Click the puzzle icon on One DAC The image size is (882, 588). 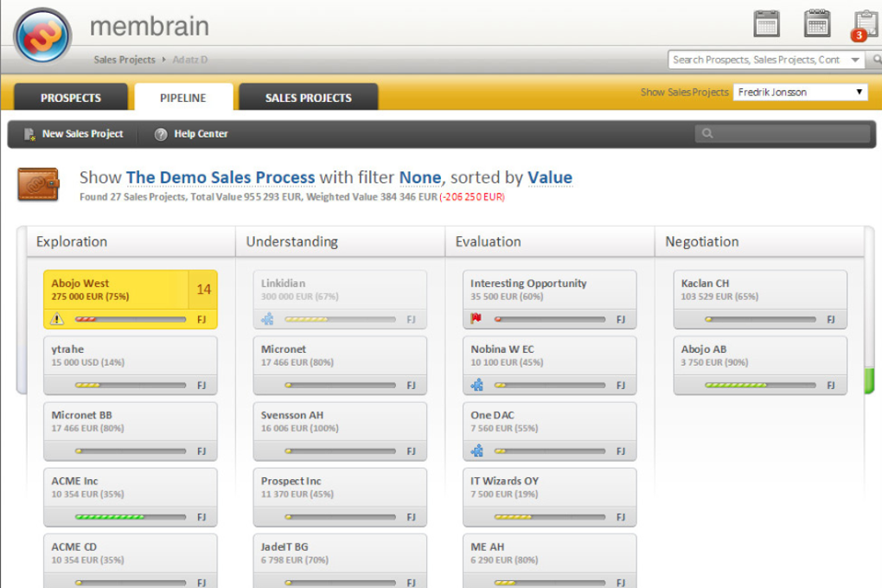tap(477, 451)
